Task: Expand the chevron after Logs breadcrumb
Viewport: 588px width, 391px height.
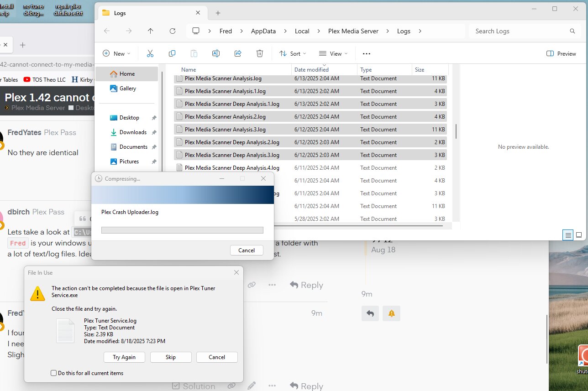Action: pos(420,31)
